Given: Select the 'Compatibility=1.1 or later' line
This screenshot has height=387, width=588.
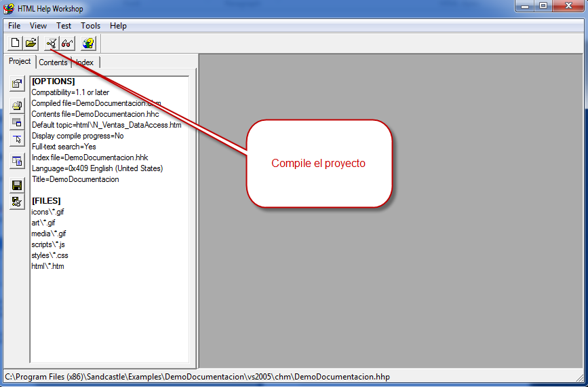Looking at the screenshot, I should [71, 92].
